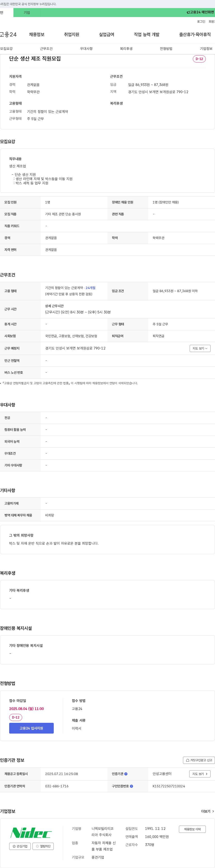Click the D-12 badge under 접수 마감일

point(15,717)
